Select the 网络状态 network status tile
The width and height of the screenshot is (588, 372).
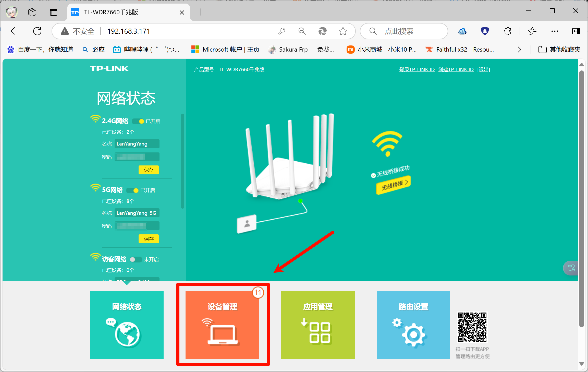[x=127, y=325]
